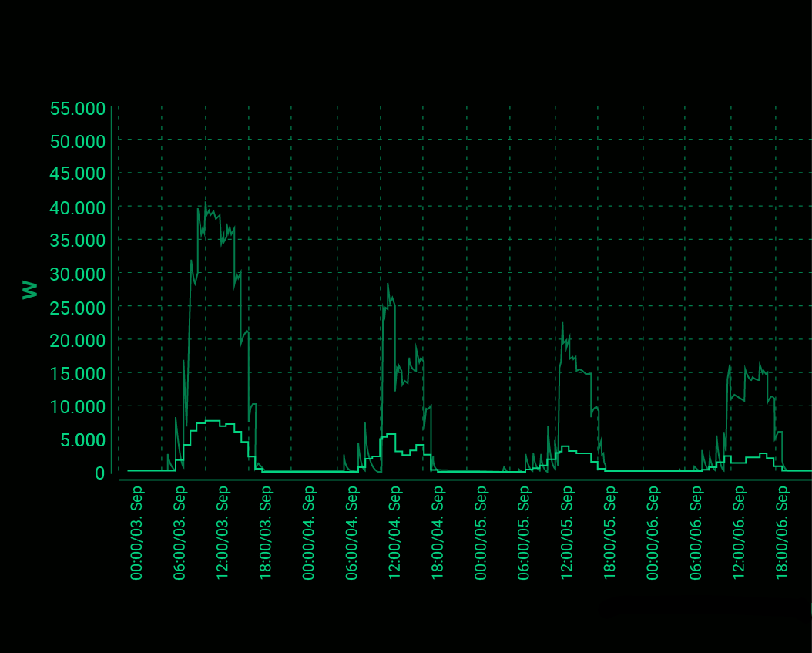Select the 06:00/03. Sep timestamp
This screenshot has height=653, width=812.
pos(180,532)
